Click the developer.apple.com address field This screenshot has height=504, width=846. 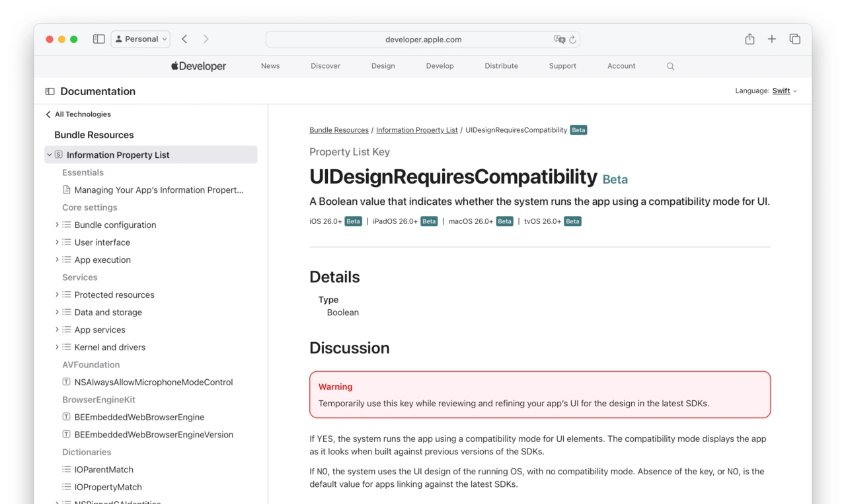423,40
